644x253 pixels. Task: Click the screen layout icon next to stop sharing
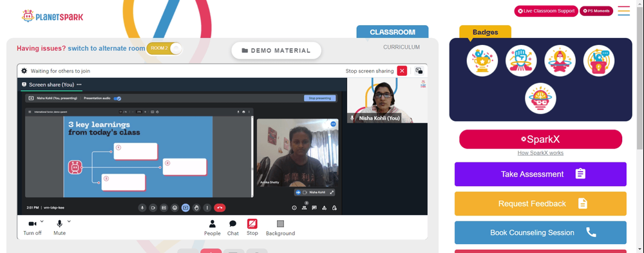419,71
